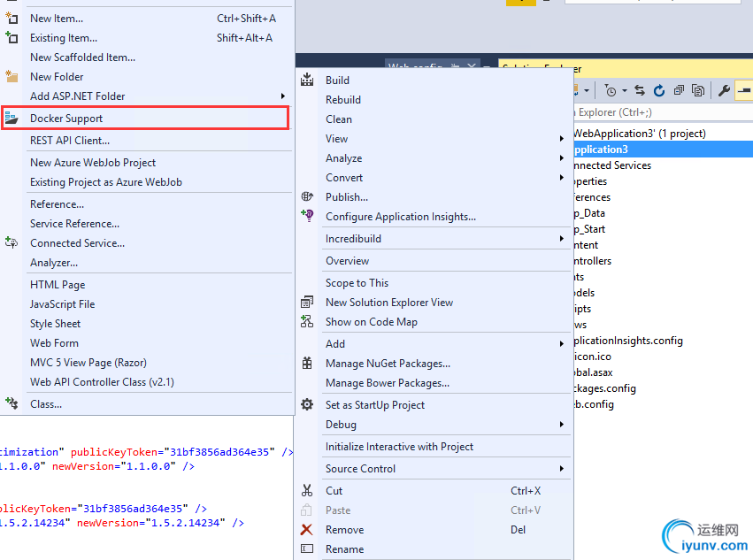Click the Show All Files icon
Image resolution: width=753 pixels, height=560 pixels.
698,90
